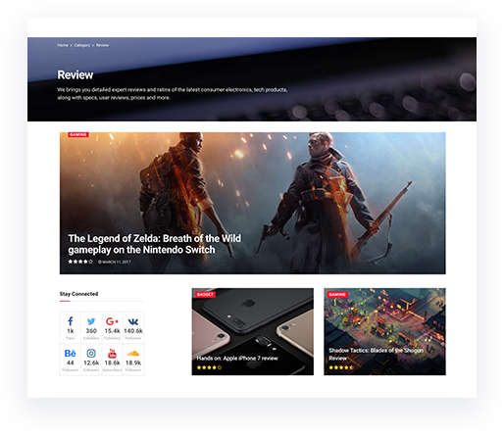Click the Facebook icon in Stay Connected
The width and height of the screenshot is (504, 435).
[70, 321]
